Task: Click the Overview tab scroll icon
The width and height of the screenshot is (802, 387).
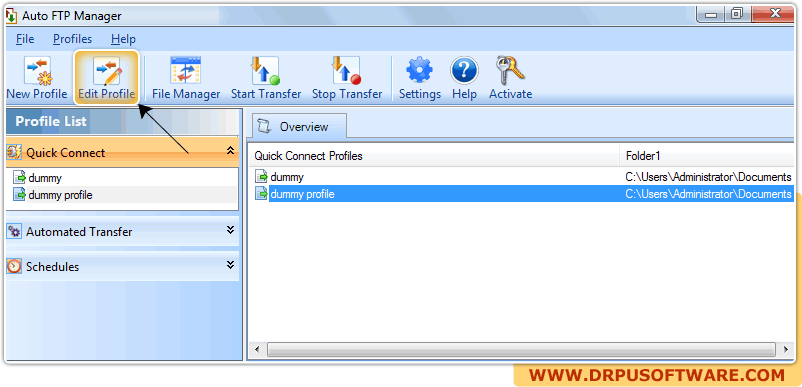Action: tap(264, 126)
